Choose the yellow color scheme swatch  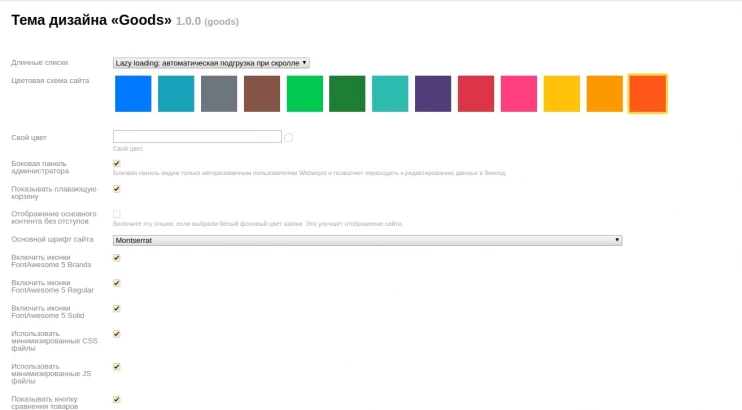click(x=562, y=94)
